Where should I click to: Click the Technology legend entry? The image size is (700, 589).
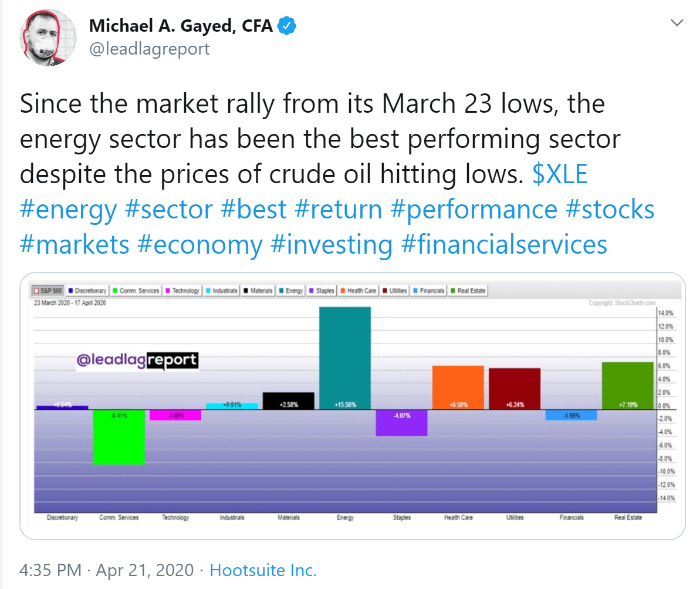click(x=182, y=291)
